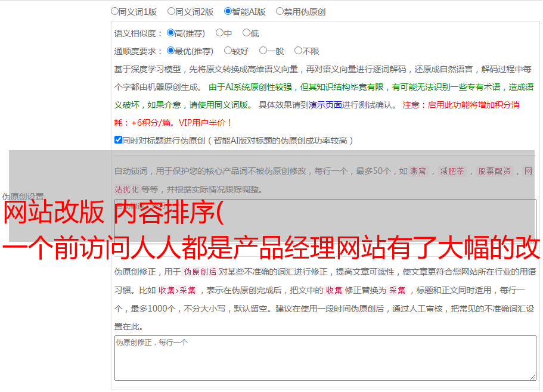Choose 不限 for 通顺度要求
This screenshot has height=392, width=543.
pos(298,51)
